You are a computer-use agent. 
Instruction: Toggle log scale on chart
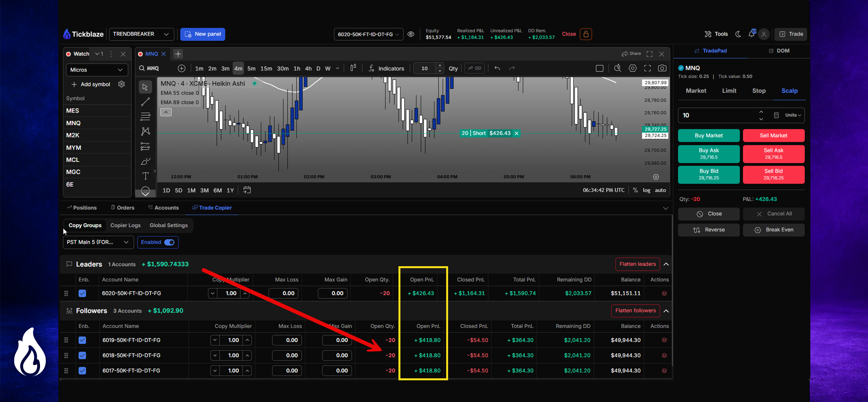click(646, 190)
